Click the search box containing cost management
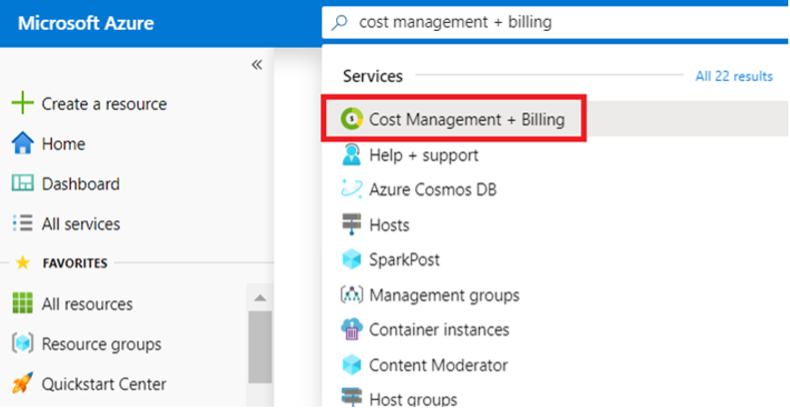This screenshot has width=790, height=408. (556, 23)
